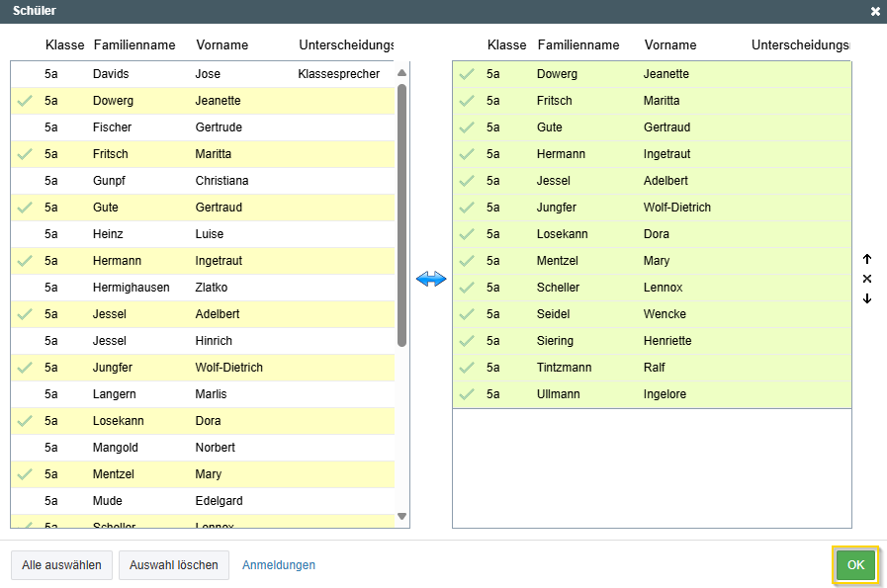Close the Schüler dialog
Screen dimensions: 887x588
point(875,11)
